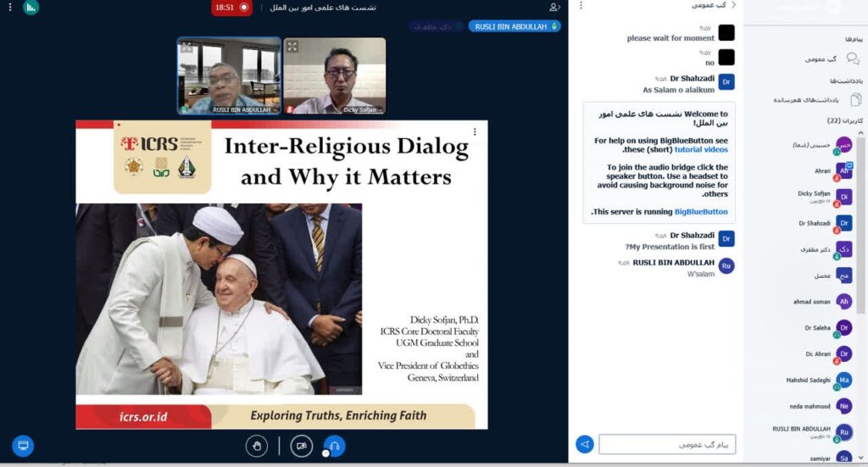Expand Dicky Sofjan's webcam to fullscreen
The height and width of the screenshot is (467, 868).
coord(292,47)
